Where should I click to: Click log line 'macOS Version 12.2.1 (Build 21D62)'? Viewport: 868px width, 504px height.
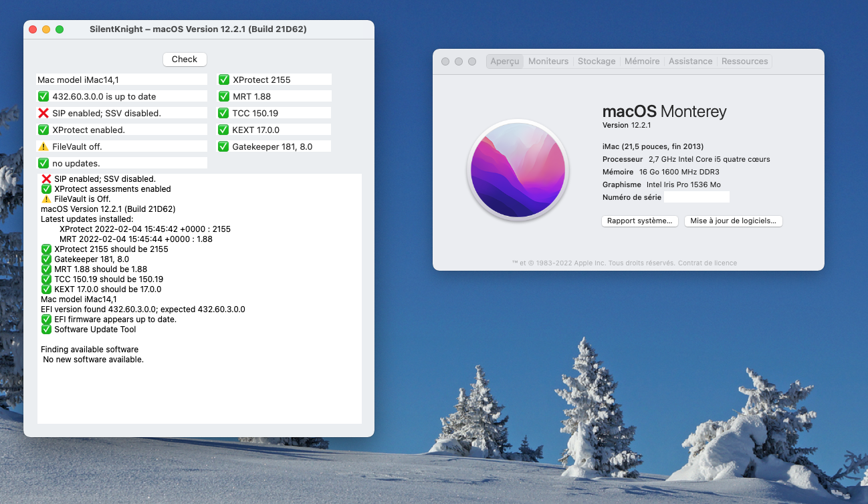tap(108, 209)
